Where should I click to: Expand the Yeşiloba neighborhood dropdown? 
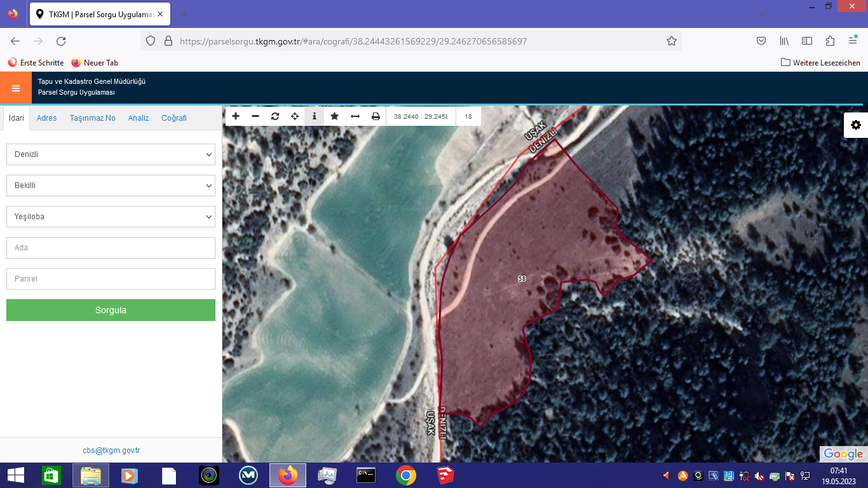point(111,217)
